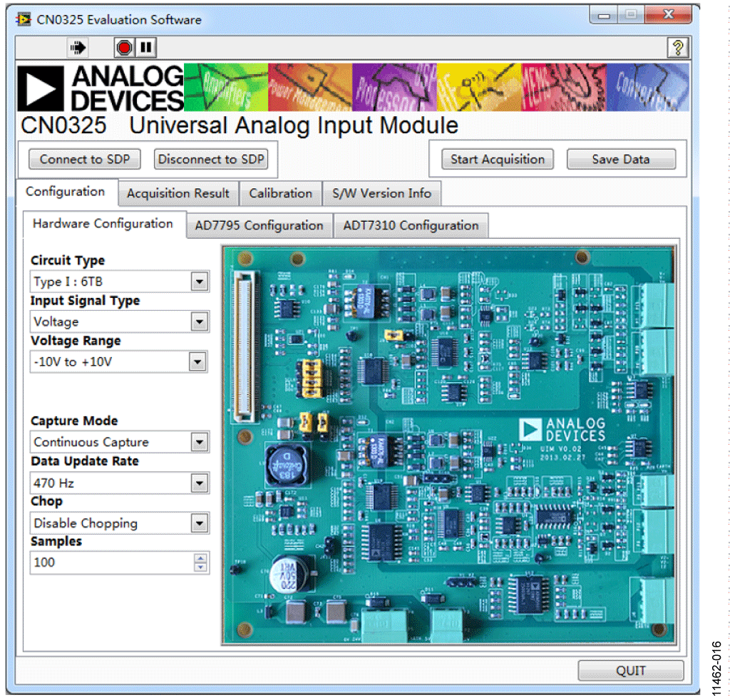Expand the Input Signal Type dropdown arrow
Viewport: 730px width, 700px height.
[x=200, y=321]
